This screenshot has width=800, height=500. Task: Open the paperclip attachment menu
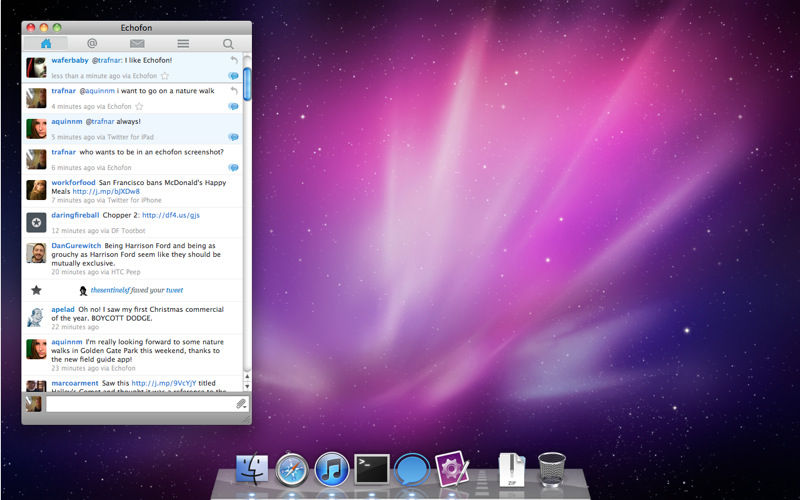[x=241, y=405]
